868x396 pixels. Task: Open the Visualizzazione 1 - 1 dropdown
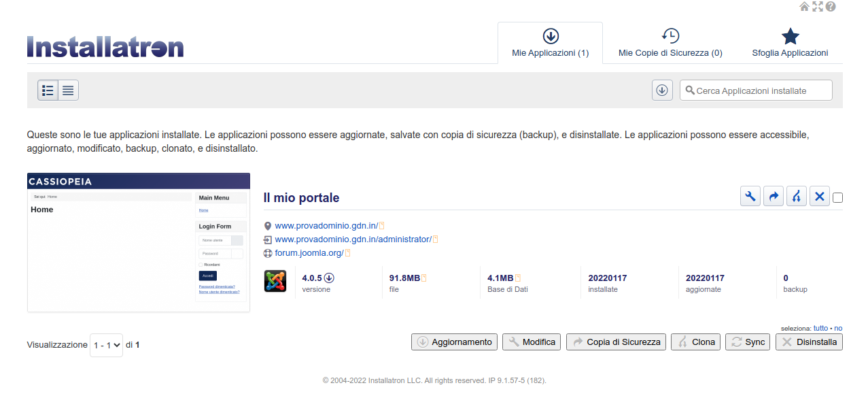pos(106,345)
